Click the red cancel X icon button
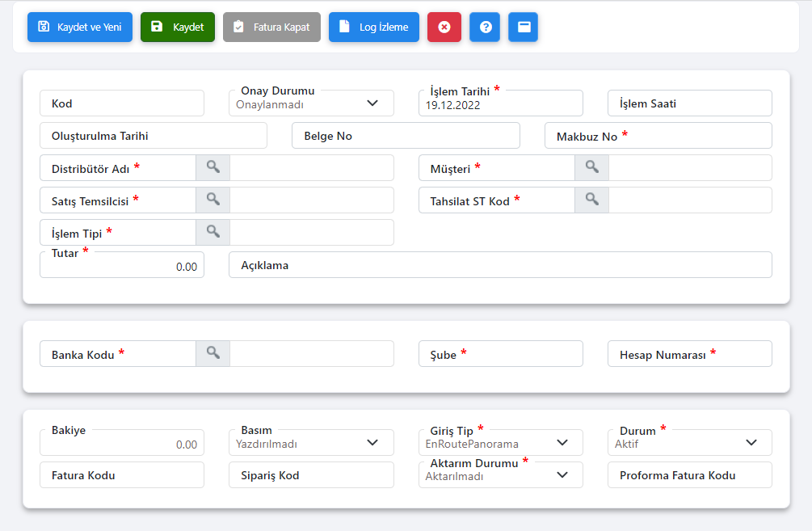 pyautogui.click(x=444, y=27)
